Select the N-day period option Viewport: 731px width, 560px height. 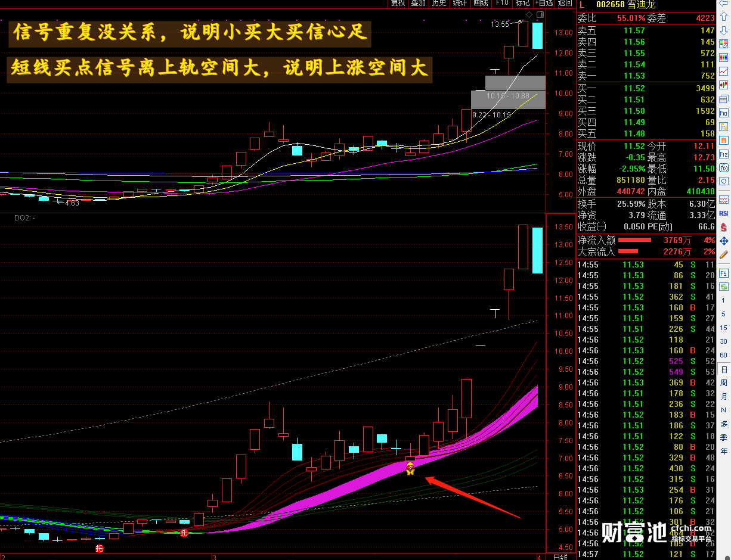(724, 410)
